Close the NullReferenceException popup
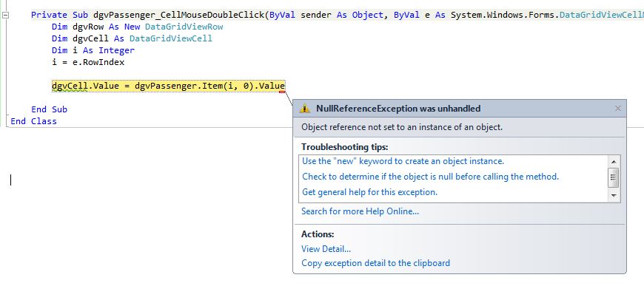644x286 pixels. click(617, 109)
